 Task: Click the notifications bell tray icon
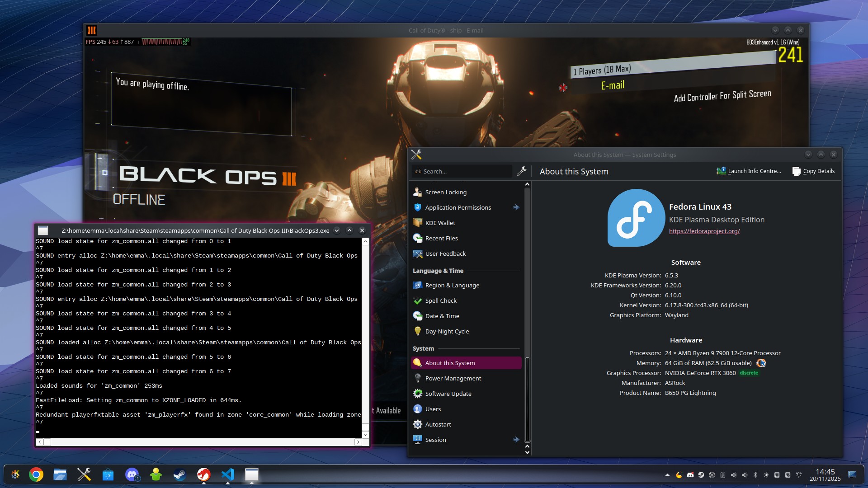click(x=799, y=475)
